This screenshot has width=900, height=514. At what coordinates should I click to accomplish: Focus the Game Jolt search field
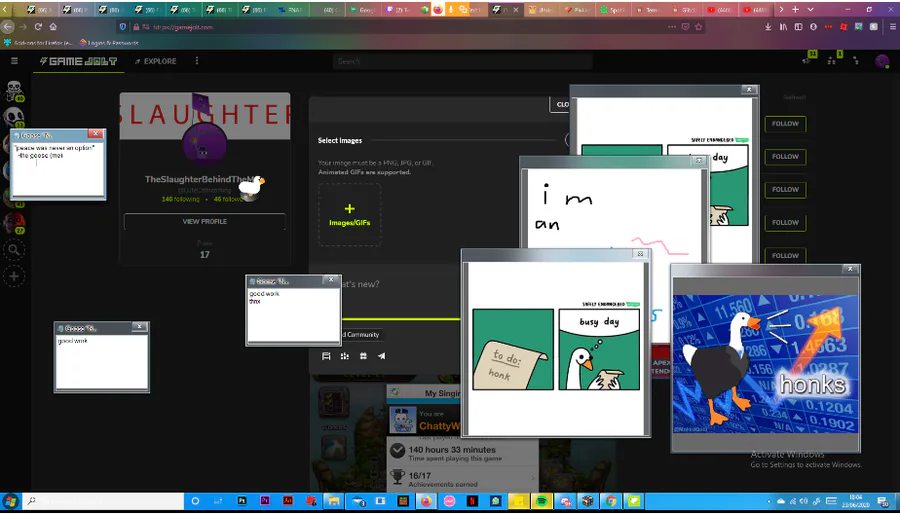click(x=463, y=61)
